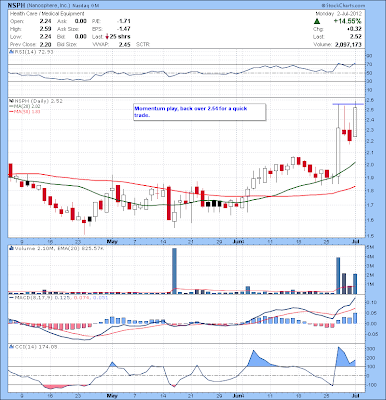This screenshot has height=400, width=386.
Task: Click the blue 'Momentum play' annotation box
Action: point(199,112)
